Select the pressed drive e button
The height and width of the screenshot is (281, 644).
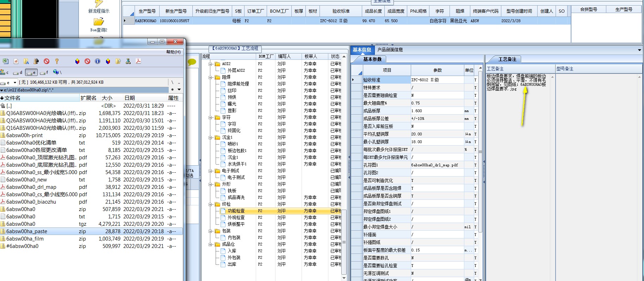pyautogui.click(x=31, y=72)
